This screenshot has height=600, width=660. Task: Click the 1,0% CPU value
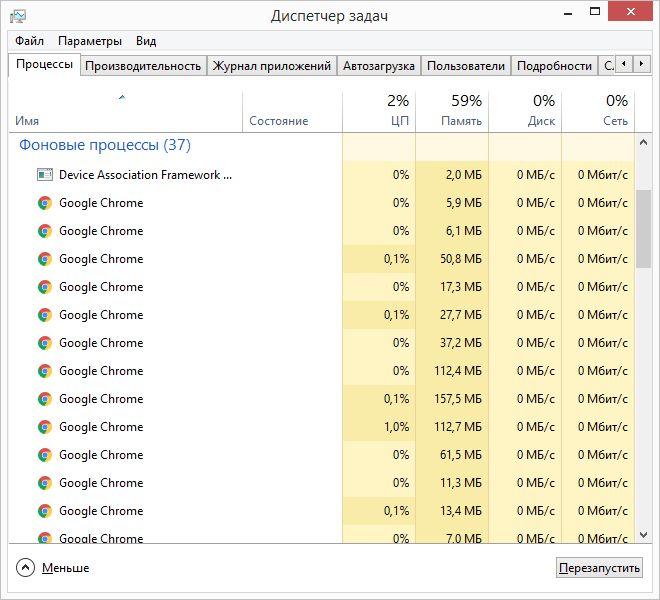coord(396,427)
